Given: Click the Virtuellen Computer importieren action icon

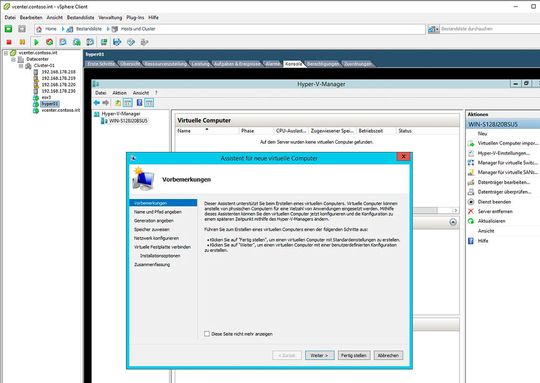Looking at the screenshot, I should [471, 143].
